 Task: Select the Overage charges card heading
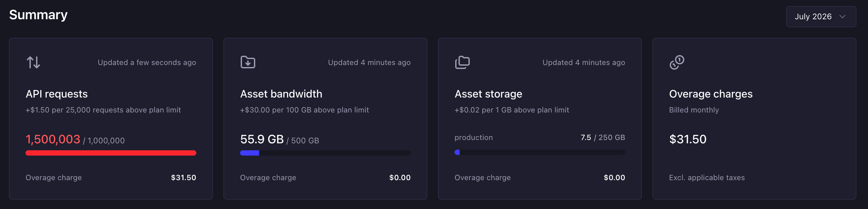pyautogui.click(x=711, y=94)
